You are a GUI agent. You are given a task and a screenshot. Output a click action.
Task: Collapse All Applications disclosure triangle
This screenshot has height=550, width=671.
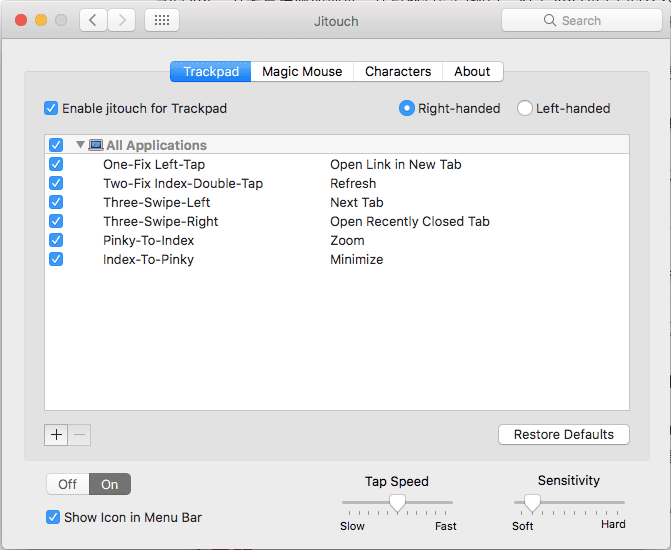tap(80, 145)
